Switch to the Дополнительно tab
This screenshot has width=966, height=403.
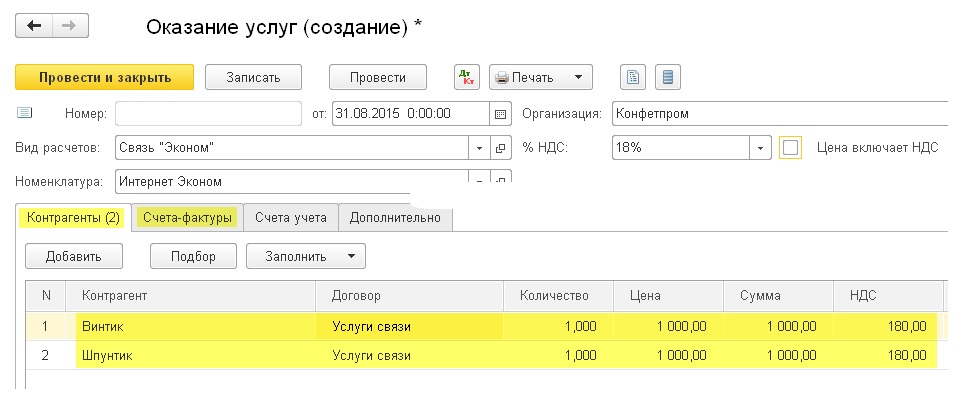click(x=395, y=218)
